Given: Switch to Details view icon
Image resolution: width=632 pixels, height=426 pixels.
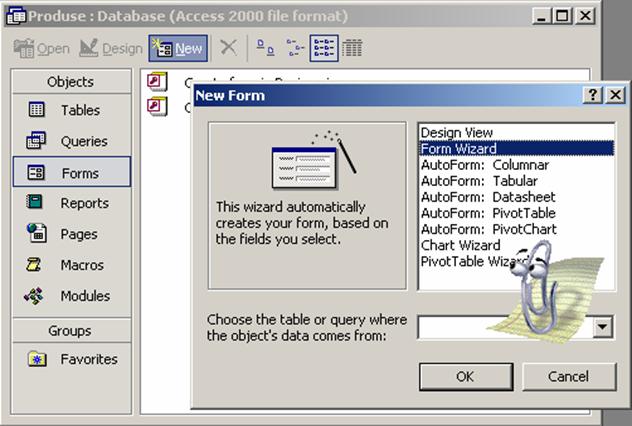Looking at the screenshot, I should 352,48.
